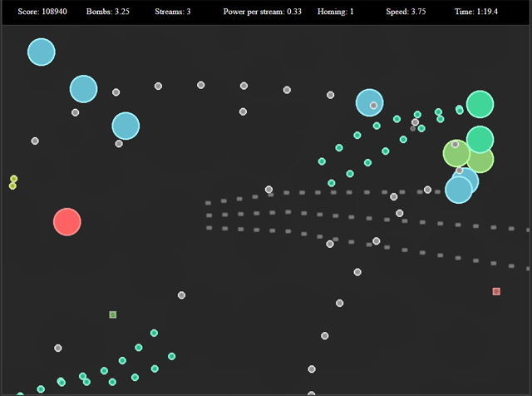Click the Power per stream: 0.33 readout
This screenshot has width=532, height=396.
tap(263, 12)
